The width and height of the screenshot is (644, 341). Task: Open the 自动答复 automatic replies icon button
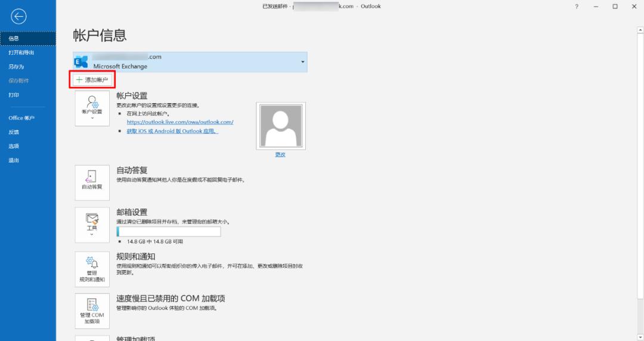click(x=92, y=183)
